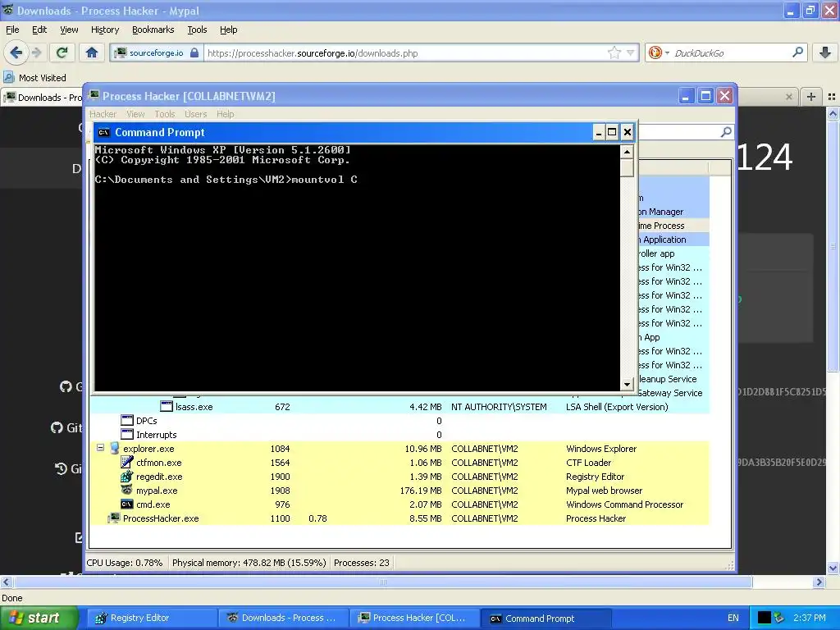This screenshot has width=840, height=630.
Task: Select the explorer.exe process
Action: [x=399, y=449]
